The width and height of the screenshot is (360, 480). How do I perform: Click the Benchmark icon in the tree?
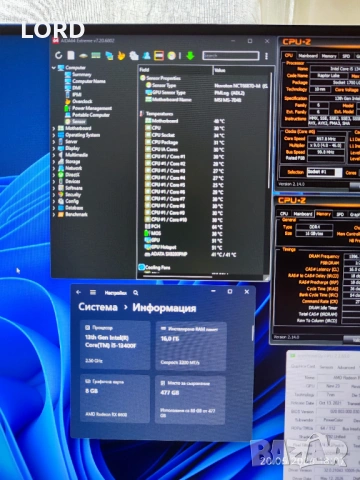pos(61,215)
